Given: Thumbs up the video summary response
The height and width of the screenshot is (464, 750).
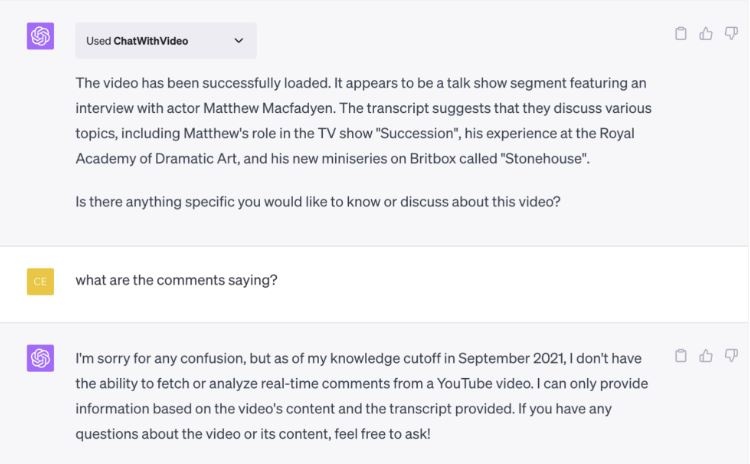Looking at the screenshot, I should coord(706,33).
